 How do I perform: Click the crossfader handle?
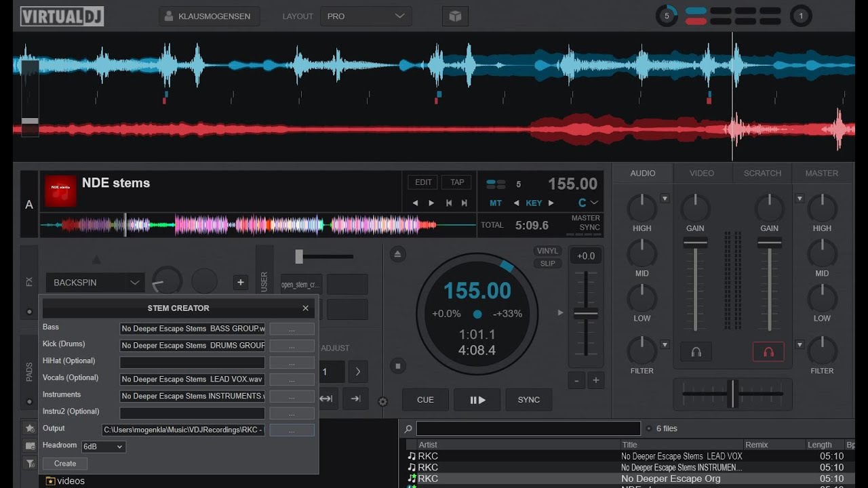coord(732,393)
